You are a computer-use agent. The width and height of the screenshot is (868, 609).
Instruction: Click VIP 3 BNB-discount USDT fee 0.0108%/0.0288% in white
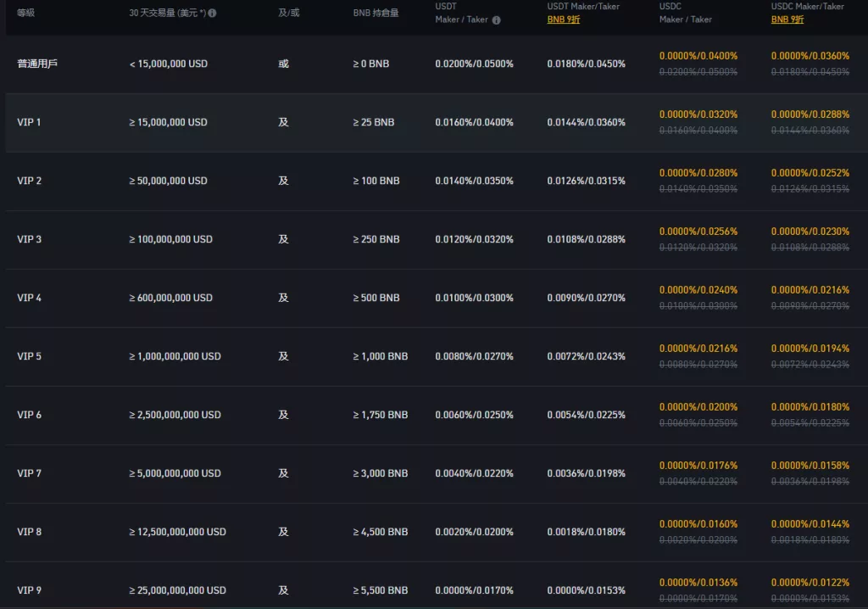pyautogui.click(x=587, y=239)
